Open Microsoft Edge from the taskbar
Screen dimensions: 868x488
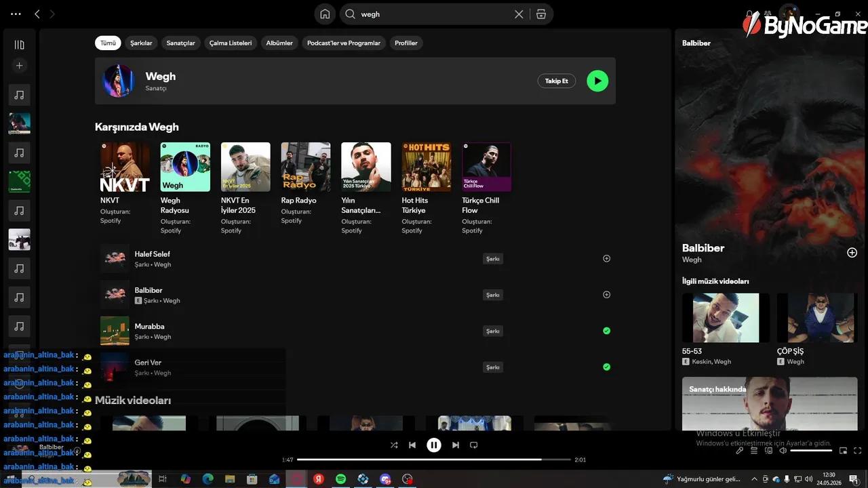pyautogui.click(x=208, y=479)
